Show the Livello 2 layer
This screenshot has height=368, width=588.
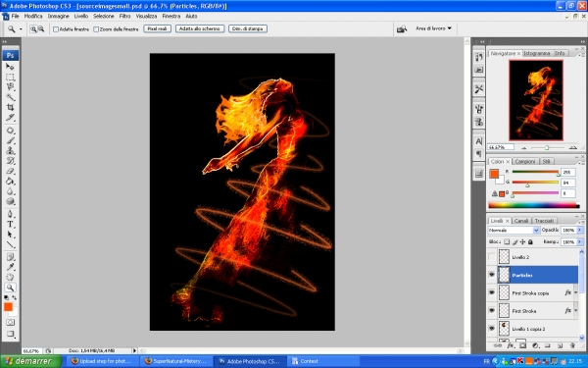pyautogui.click(x=492, y=257)
